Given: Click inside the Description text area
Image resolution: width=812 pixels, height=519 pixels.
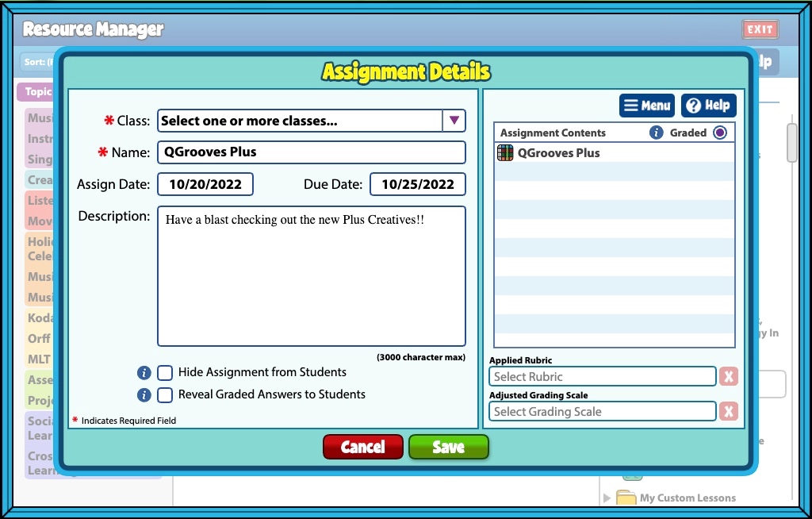Looking at the screenshot, I should point(311,276).
